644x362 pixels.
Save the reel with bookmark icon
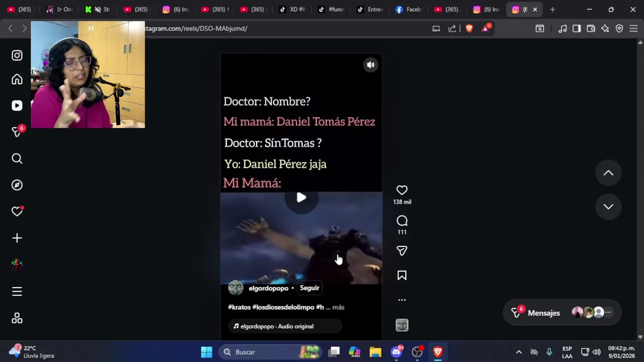point(401,276)
